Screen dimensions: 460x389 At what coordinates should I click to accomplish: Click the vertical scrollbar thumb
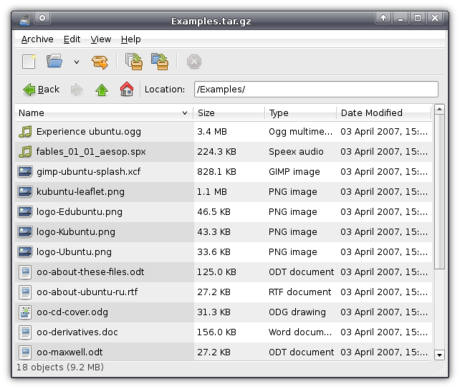(x=439, y=192)
